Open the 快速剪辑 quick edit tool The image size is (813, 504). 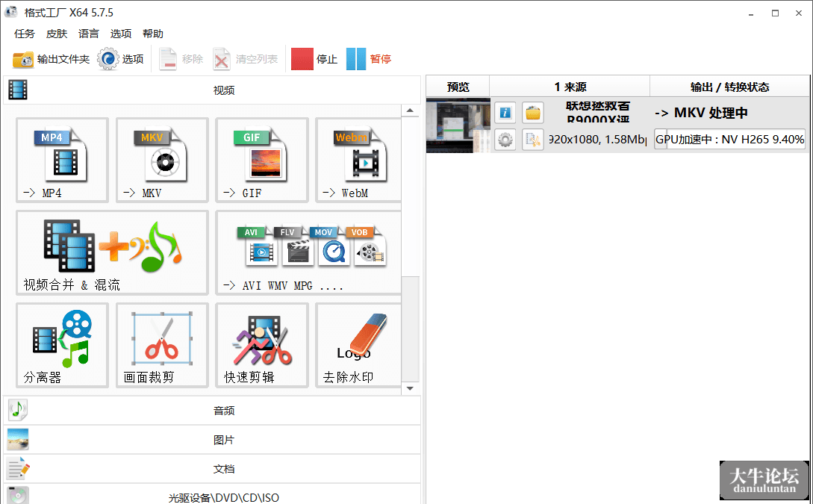coord(262,345)
